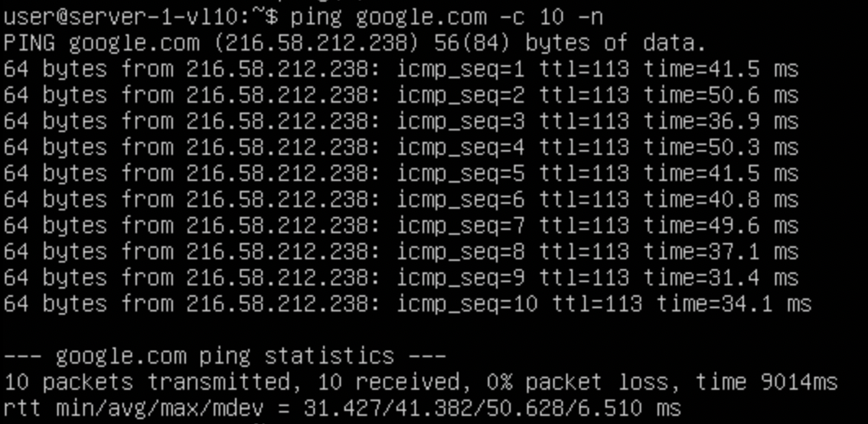Screen dimensions: 868x424
Task: Click the icmp_seq=1 field
Action: [461, 68]
